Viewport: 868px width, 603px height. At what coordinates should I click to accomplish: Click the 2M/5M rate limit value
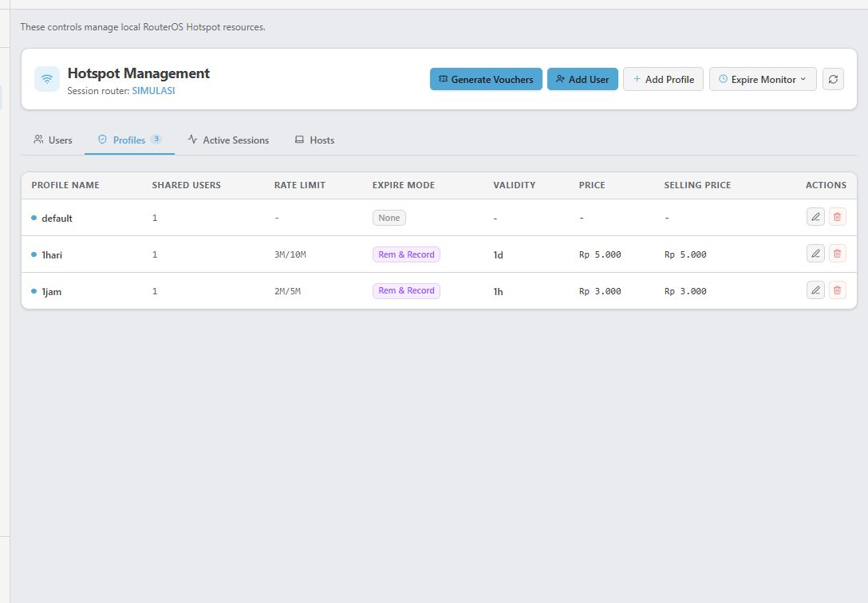pyautogui.click(x=287, y=291)
